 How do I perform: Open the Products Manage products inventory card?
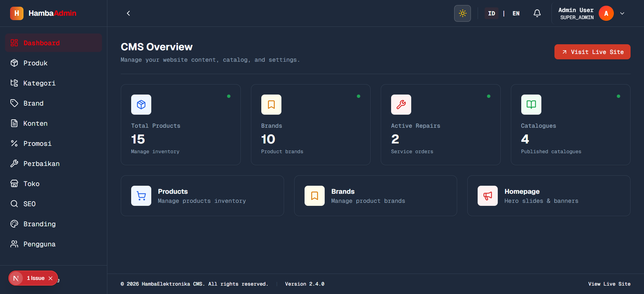click(202, 196)
